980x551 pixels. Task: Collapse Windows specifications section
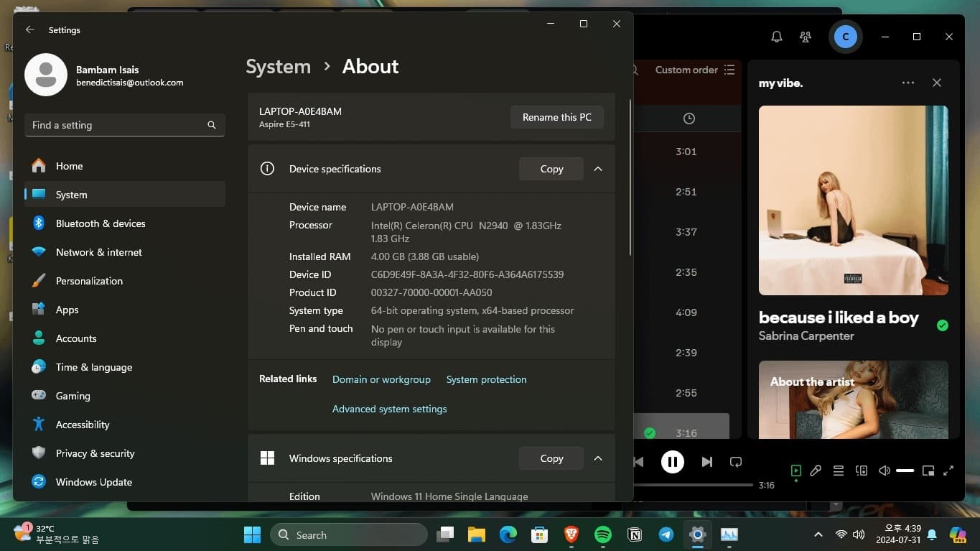click(x=598, y=458)
